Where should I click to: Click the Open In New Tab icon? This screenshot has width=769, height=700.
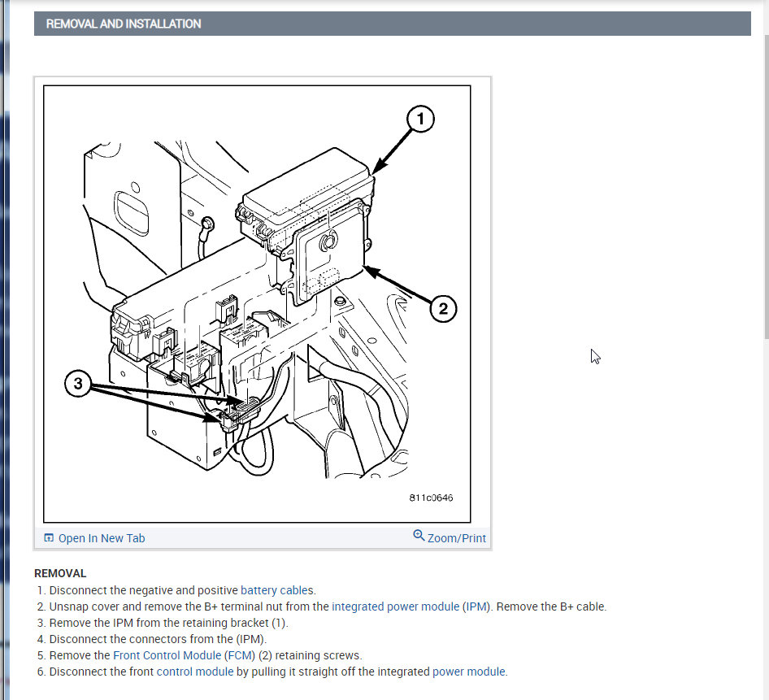pyautogui.click(x=49, y=537)
